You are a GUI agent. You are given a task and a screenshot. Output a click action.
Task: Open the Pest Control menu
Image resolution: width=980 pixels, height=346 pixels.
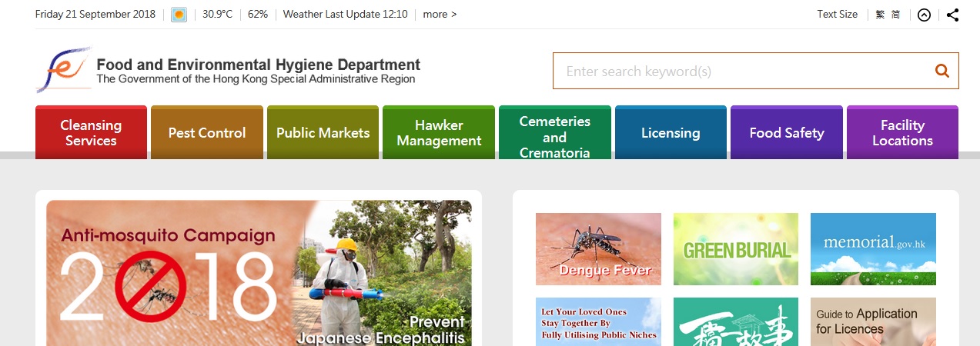[x=206, y=132]
